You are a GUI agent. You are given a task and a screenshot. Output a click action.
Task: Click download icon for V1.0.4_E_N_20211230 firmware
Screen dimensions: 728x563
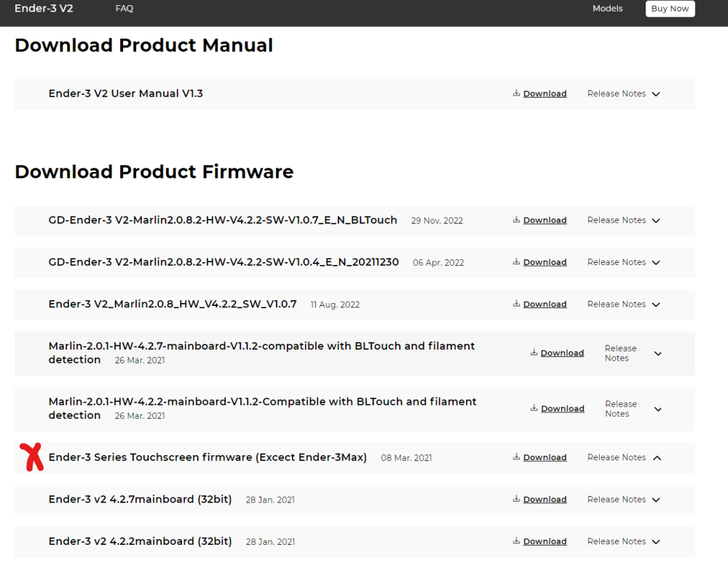pyautogui.click(x=516, y=262)
